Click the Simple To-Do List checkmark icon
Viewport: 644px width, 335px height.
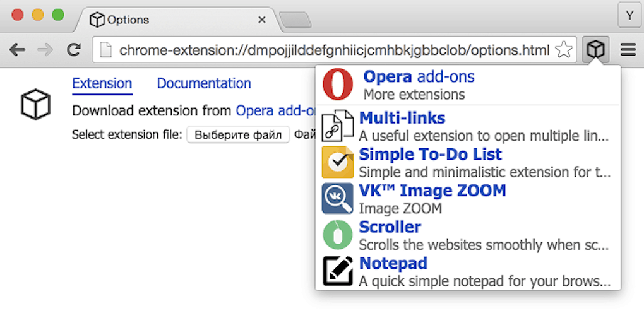[338, 162]
